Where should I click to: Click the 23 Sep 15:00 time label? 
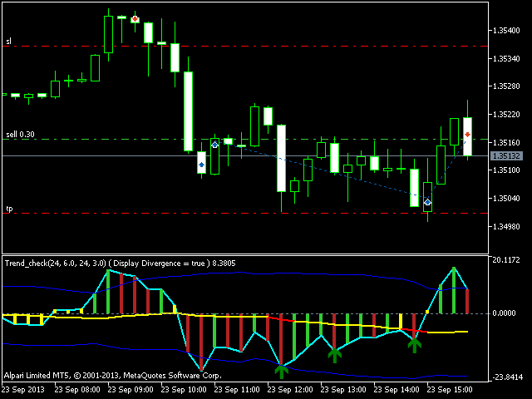(x=450, y=390)
